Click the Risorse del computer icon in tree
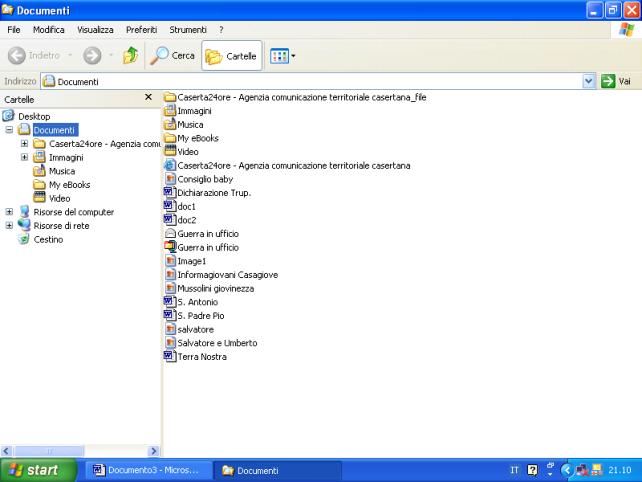The width and height of the screenshot is (642, 482). click(x=24, y=212)
